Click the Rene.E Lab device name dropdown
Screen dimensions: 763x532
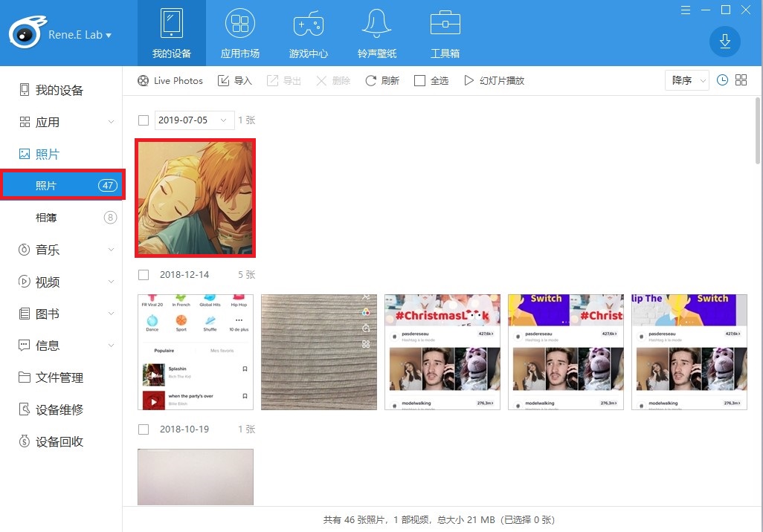coord(80,35)
